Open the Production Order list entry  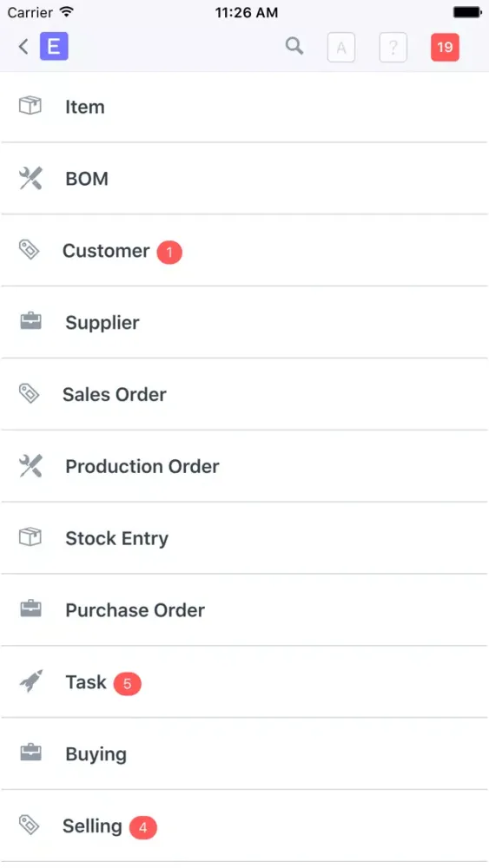click(244, 466)
